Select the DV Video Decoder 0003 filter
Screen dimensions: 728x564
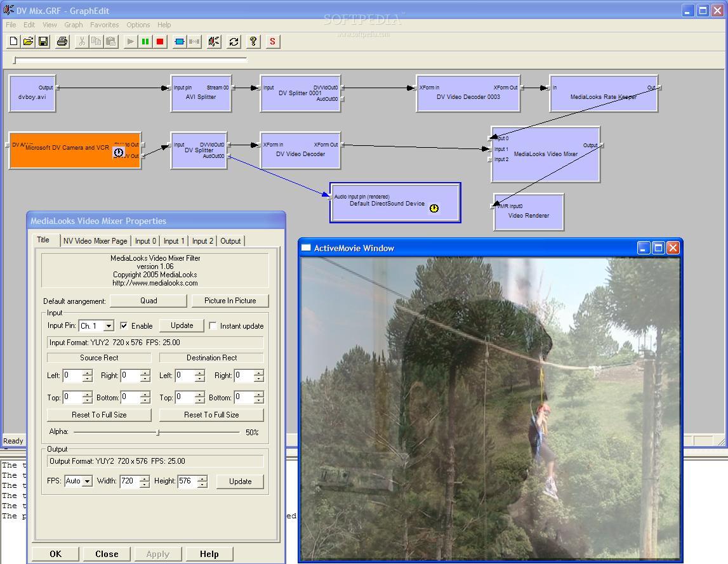468,94
